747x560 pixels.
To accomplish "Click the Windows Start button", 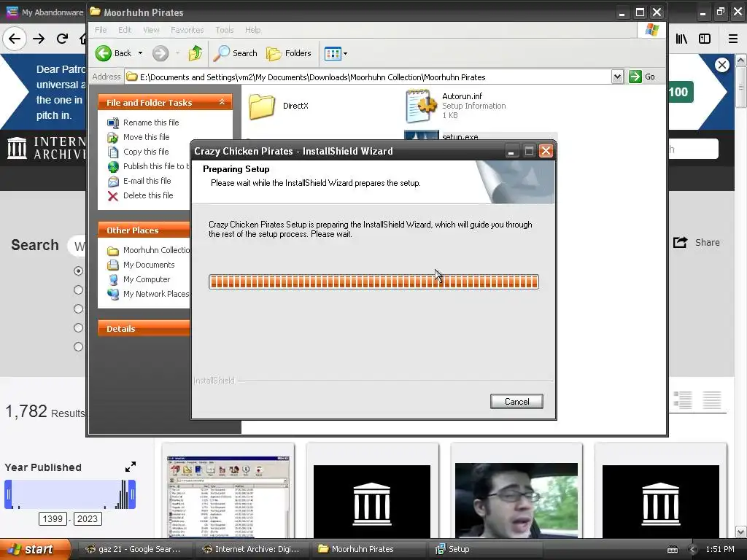I will point(34,549).
